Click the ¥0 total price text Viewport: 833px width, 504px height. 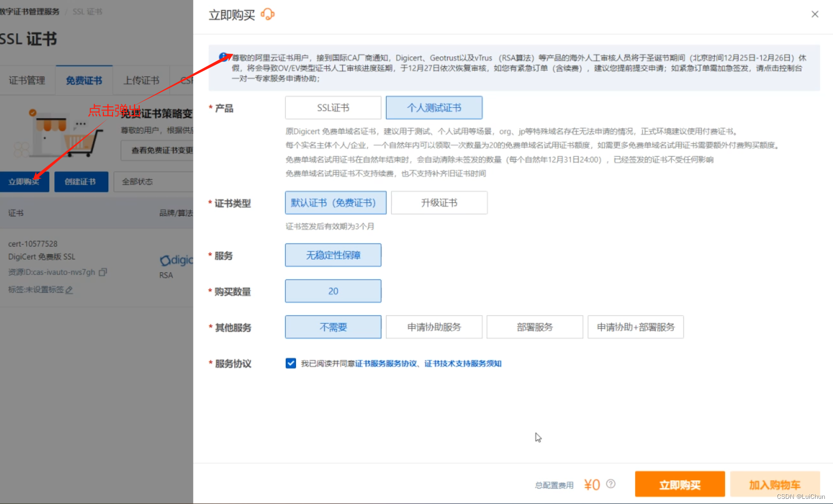pyautogui.click(x=592, y=484)
